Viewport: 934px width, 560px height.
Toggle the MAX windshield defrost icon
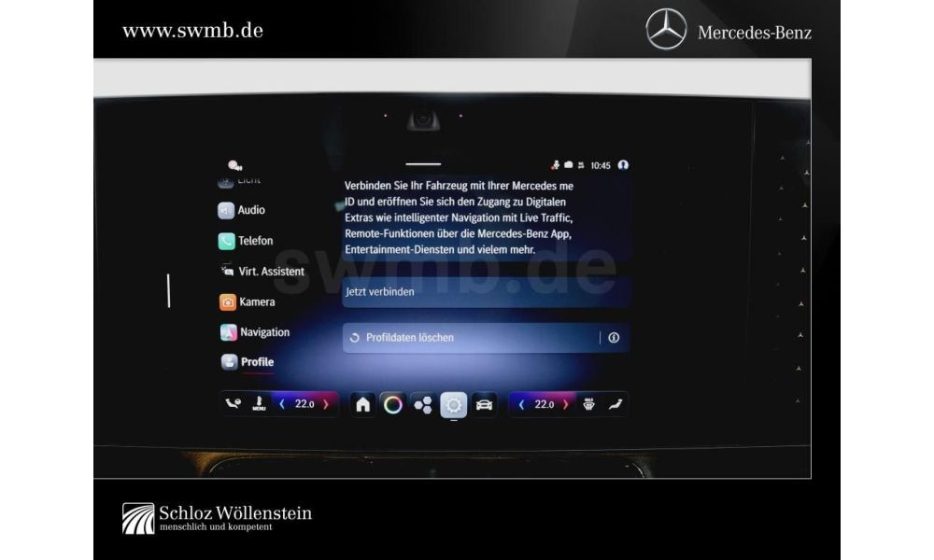pos(588,405)
